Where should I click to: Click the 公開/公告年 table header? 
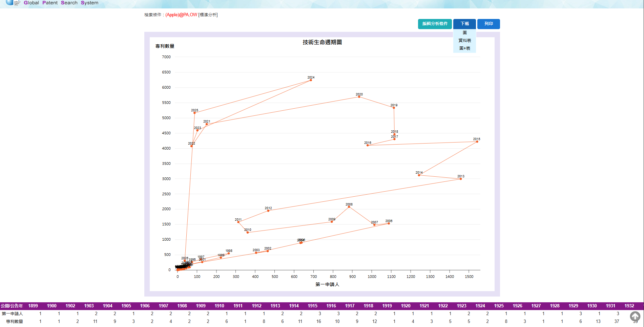point(12,306)
